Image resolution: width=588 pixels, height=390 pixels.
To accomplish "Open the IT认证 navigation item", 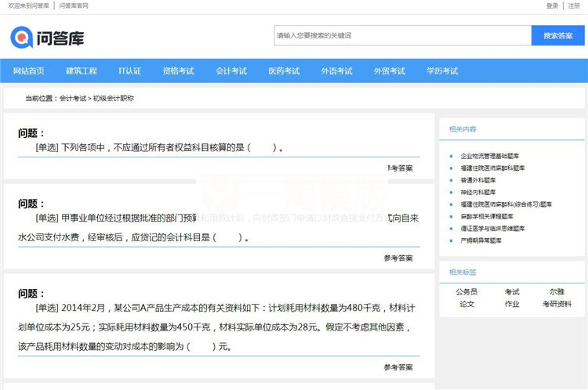I will [x=130, y=71].
